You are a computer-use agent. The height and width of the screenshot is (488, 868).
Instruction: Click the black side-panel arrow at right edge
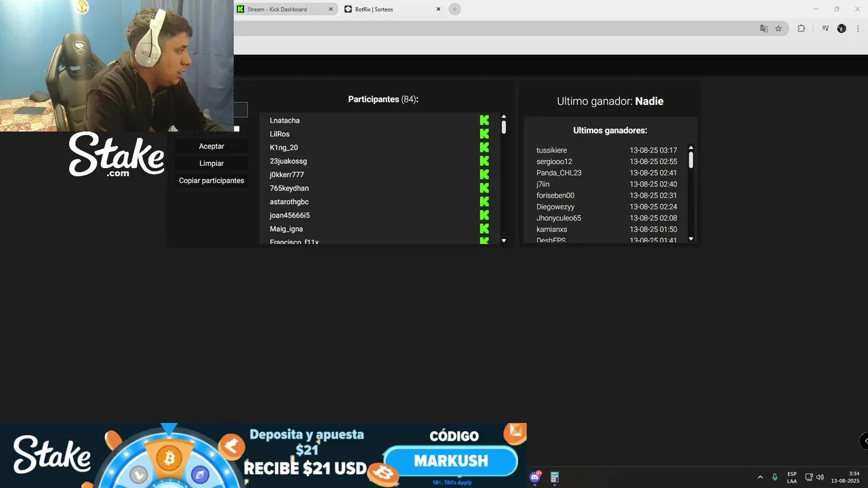[x=865, y=441]
